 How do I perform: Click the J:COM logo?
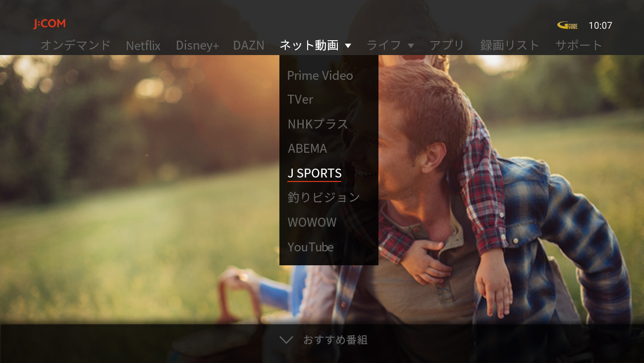tap(50, 24)
